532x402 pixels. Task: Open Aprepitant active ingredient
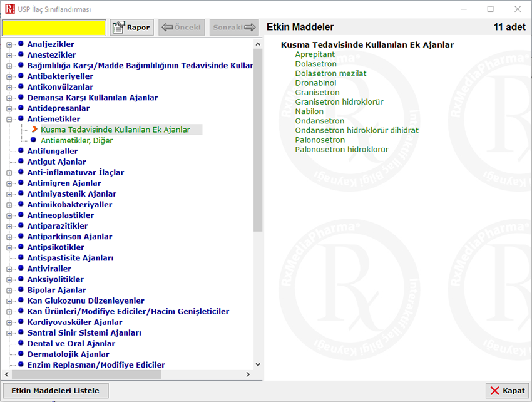(315, 54)
